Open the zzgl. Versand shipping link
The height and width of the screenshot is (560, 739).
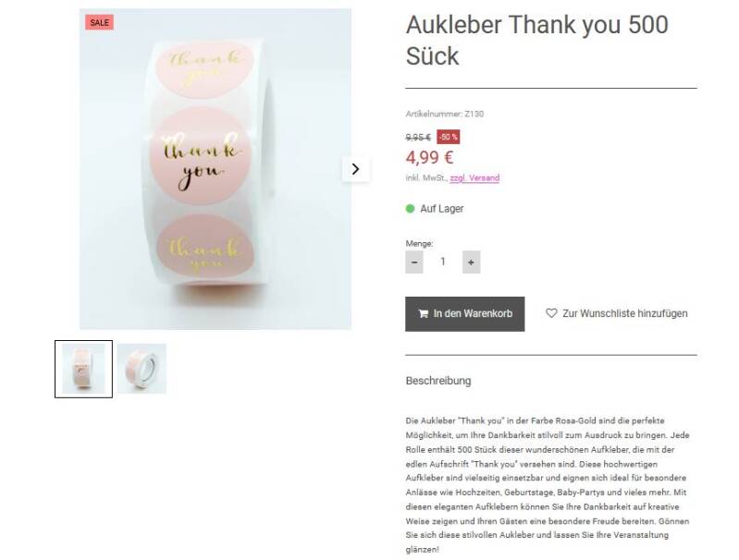474,178
